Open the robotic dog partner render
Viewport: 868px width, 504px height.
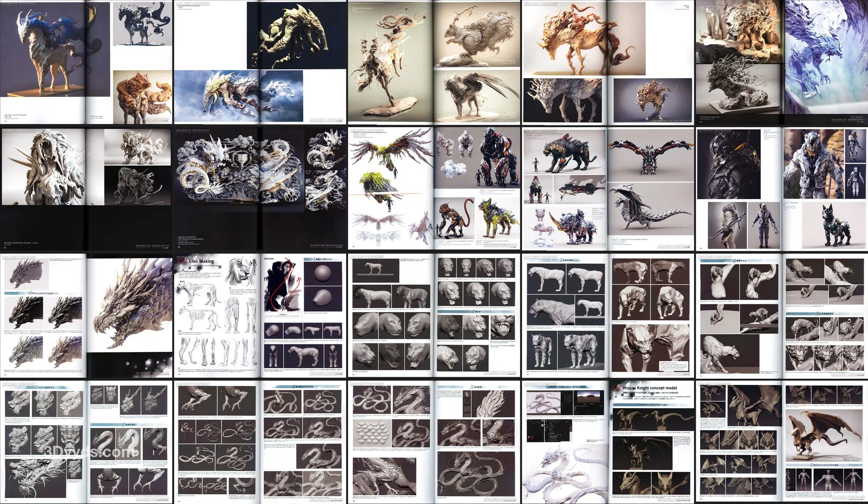pos(835,226)
